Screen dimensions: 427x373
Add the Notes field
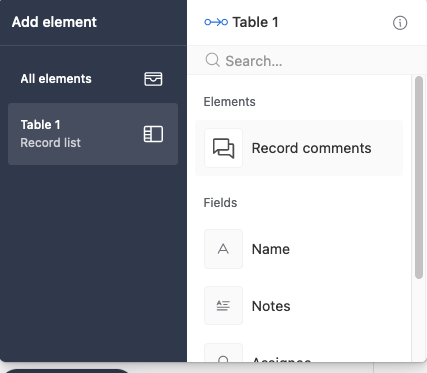click(299, 306)
